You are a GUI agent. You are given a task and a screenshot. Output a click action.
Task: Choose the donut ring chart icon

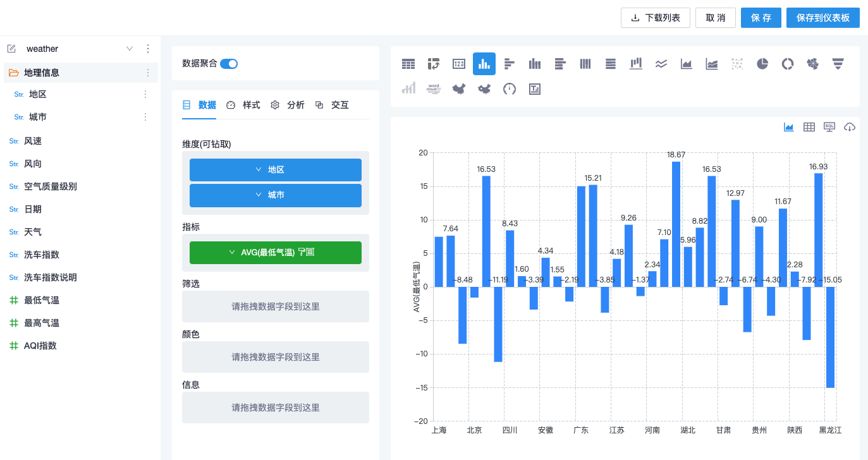[788, 64]
